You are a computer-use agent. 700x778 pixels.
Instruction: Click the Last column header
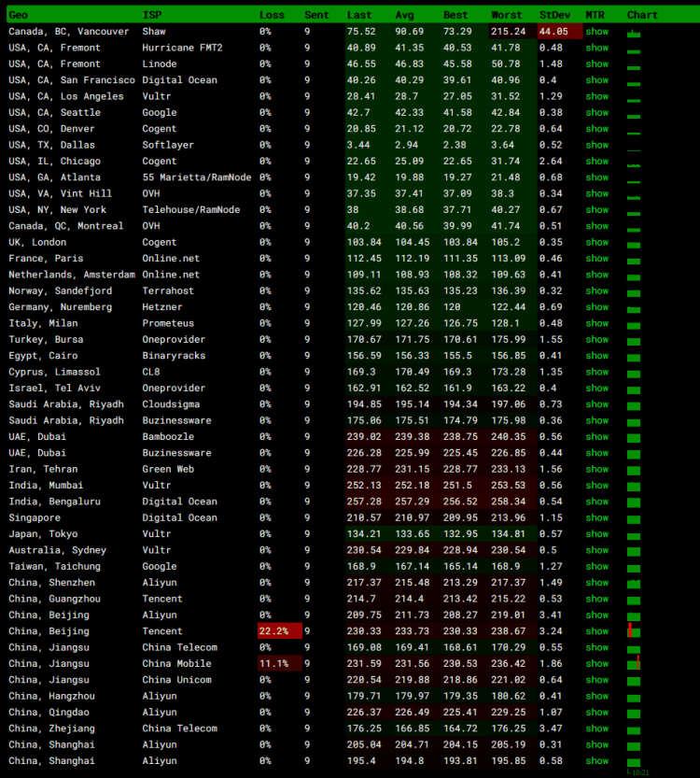[x=359, y=15]
